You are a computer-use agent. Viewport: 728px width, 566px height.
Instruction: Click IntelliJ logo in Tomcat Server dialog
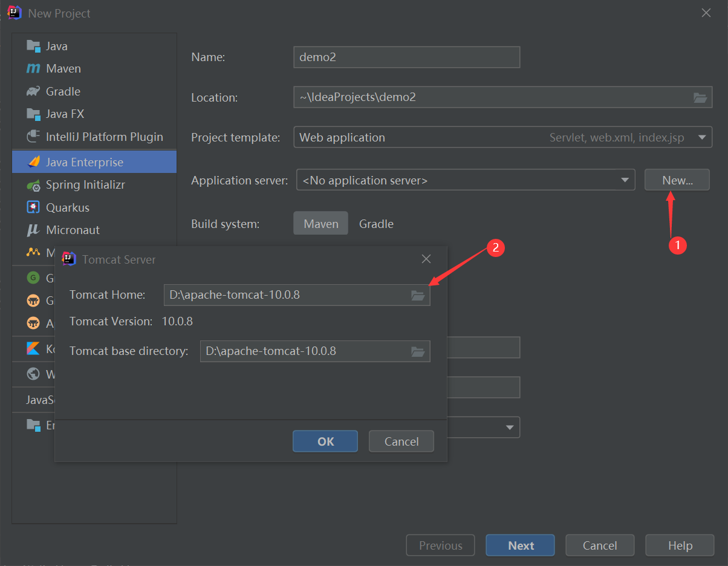(x=70, y=259)
